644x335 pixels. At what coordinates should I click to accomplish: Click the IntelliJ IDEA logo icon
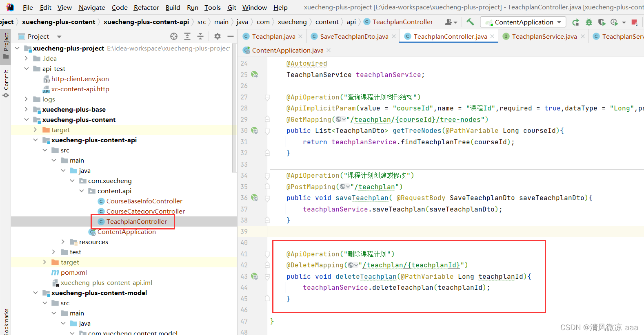[10, 7]
